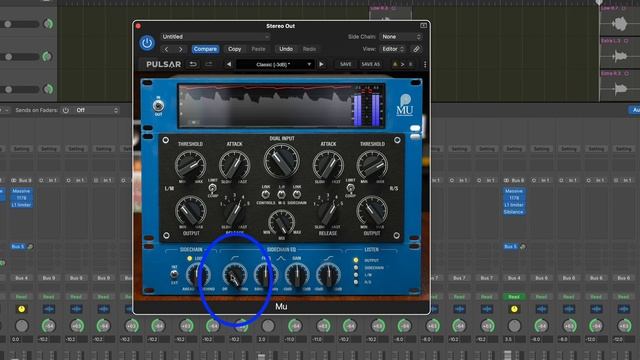
Task: Click the link icon beside View
Action: [x=416, y=49]
